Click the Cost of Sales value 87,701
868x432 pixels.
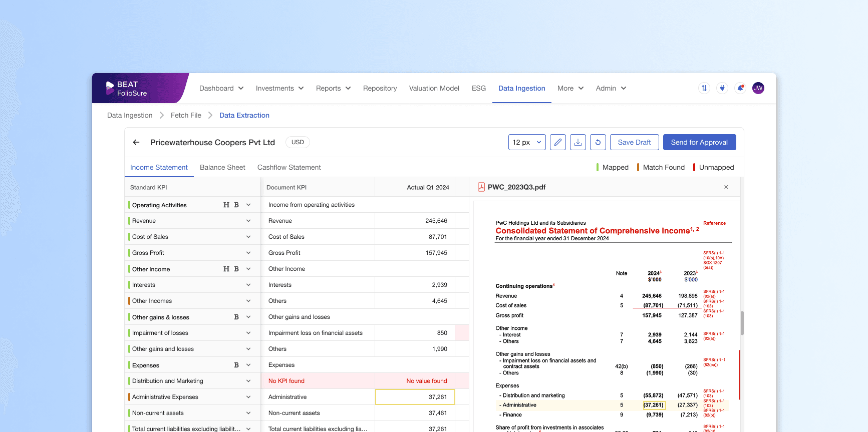point(438,237)
